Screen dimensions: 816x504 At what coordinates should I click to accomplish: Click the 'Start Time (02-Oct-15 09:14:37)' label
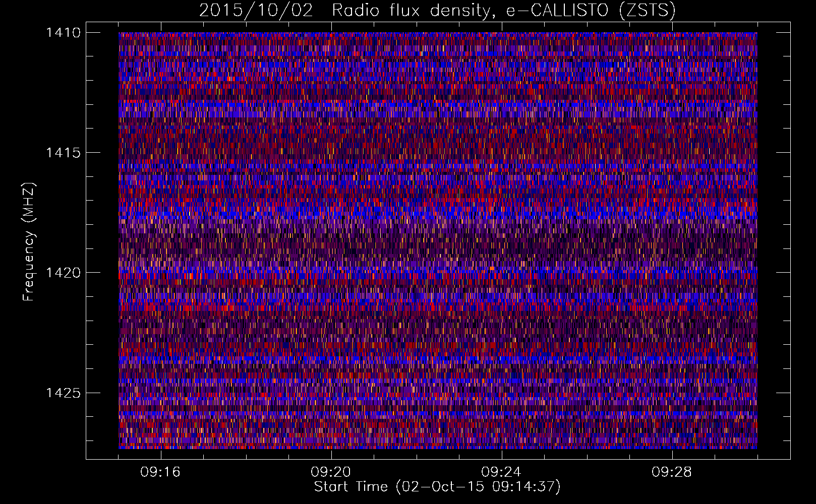coord(437,487)
